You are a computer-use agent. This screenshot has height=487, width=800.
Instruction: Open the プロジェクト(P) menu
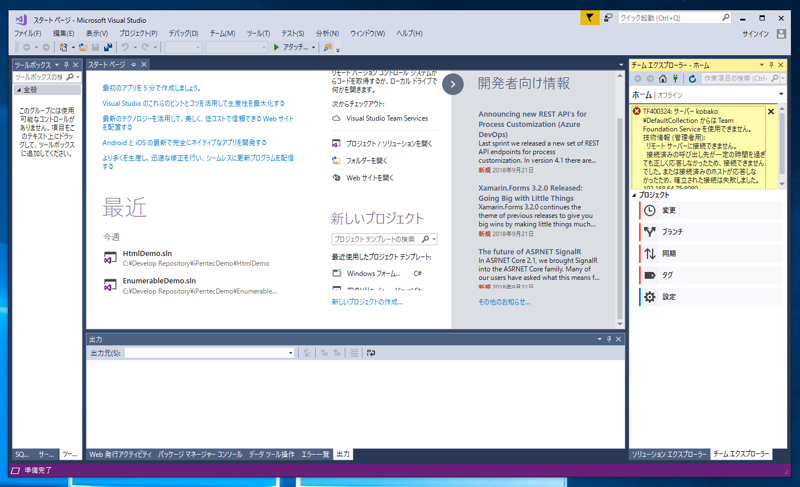tap(138, 33)
